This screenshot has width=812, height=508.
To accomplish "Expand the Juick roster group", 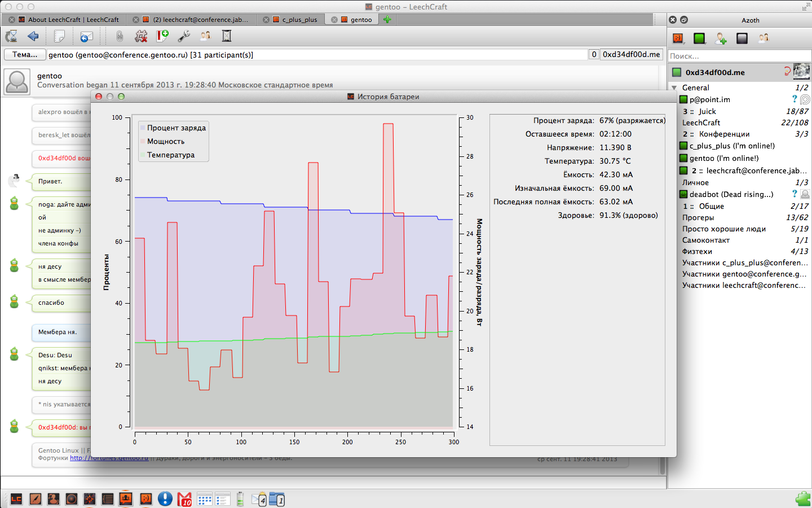I will (707, 111).
